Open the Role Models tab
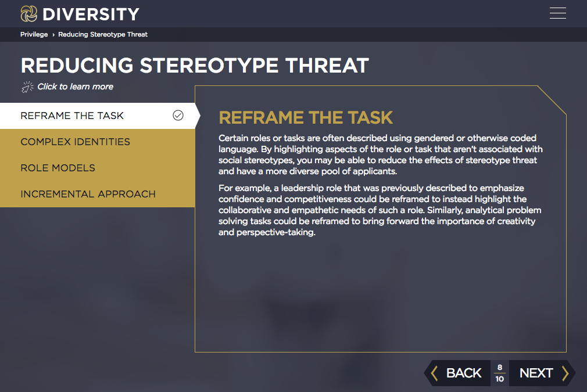The image size is (587, 392). click(x=97, y=168)
